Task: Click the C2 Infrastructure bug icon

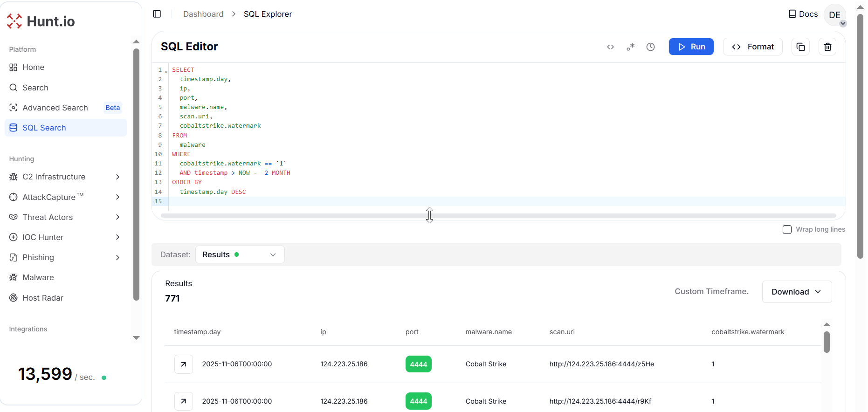Action: (x=14, y=177)
